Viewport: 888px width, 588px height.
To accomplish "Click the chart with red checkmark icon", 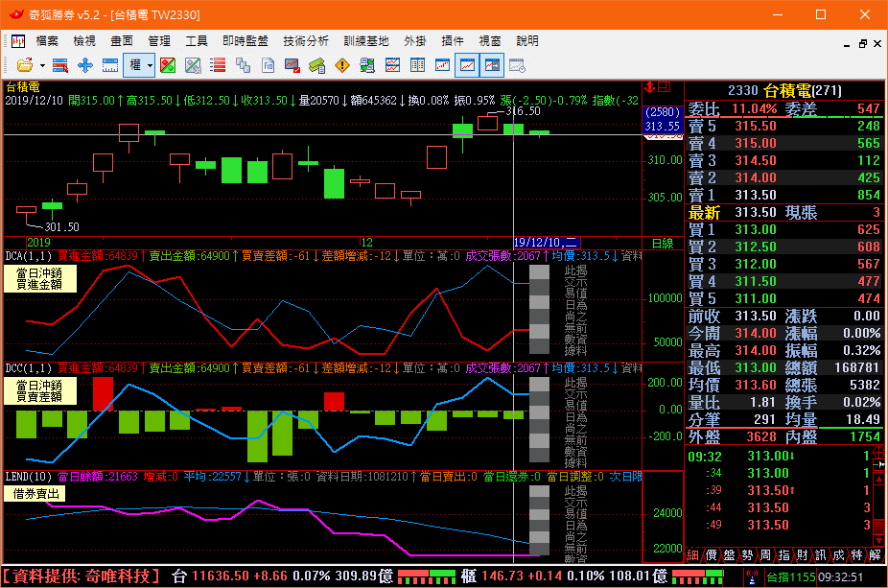I will pos(292,66).
